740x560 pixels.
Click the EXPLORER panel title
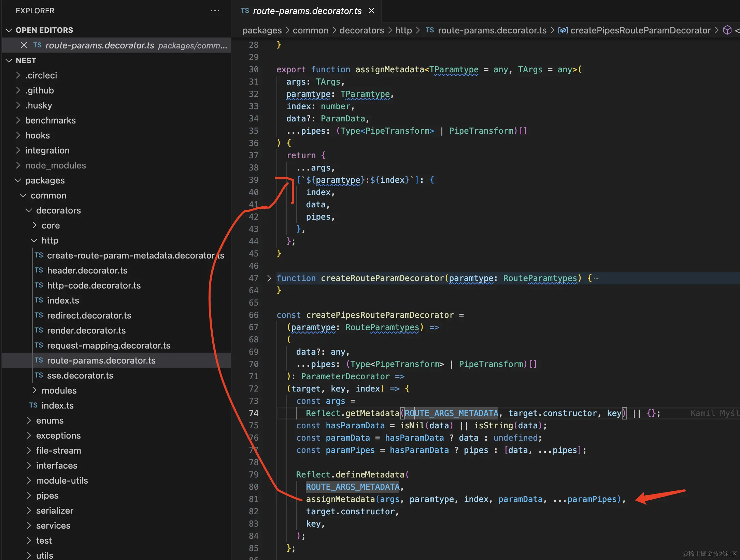[x=35, y=11]
